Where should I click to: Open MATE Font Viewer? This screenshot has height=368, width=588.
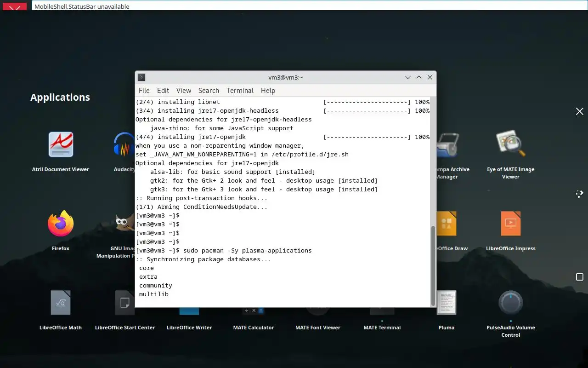pos(318,311)
